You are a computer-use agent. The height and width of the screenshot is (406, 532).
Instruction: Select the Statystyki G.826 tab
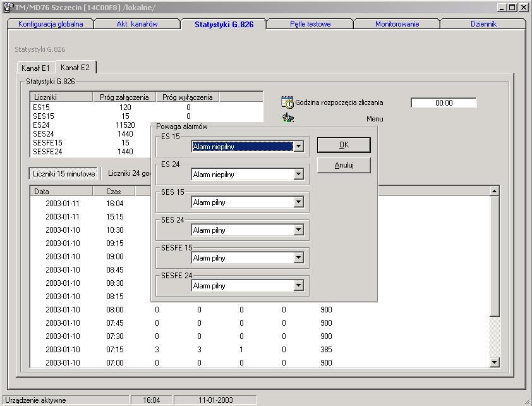point(224,24)
